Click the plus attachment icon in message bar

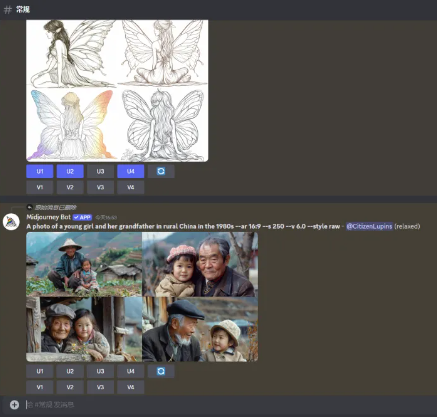coord(14,405)
